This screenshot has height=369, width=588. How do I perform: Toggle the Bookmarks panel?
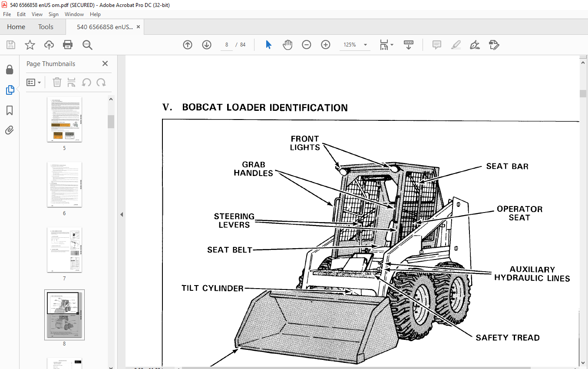[10, 110]
